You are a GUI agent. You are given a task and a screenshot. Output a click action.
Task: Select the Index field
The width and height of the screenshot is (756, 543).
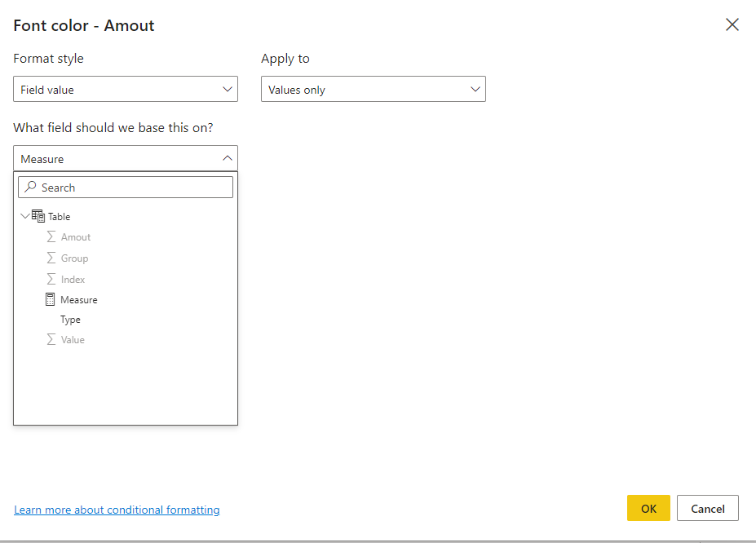tap(73, 280)
